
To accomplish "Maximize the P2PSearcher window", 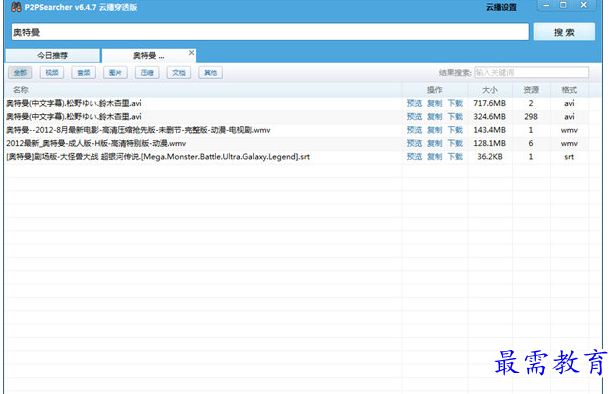I will 563,5.
